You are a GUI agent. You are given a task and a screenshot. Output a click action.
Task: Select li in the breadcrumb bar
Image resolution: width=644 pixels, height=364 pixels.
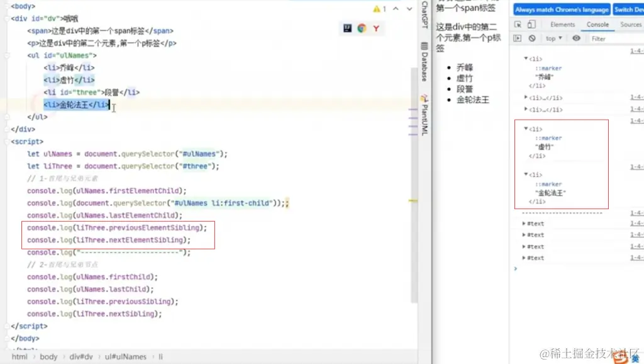click(x=160, y=356)
